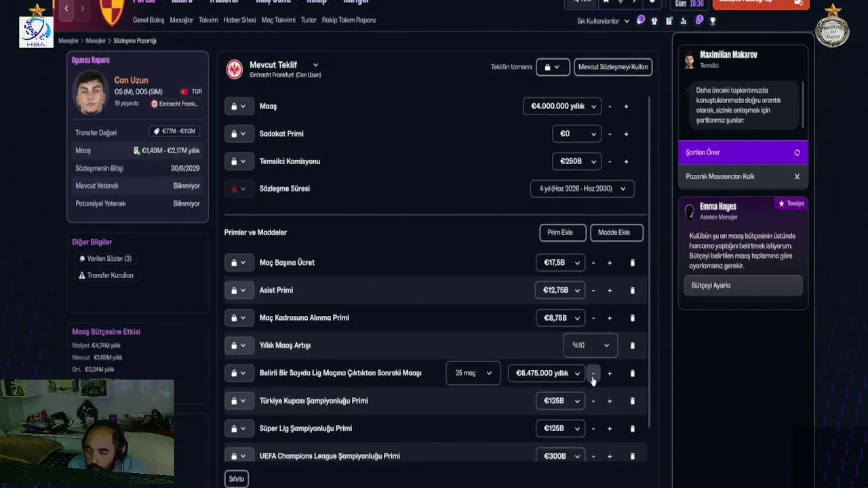Toggle the lock on Temsilci Komisyonu row
The height and width of the screenshot is (488, 868).
pyautogui.click(x=238, y=161)
